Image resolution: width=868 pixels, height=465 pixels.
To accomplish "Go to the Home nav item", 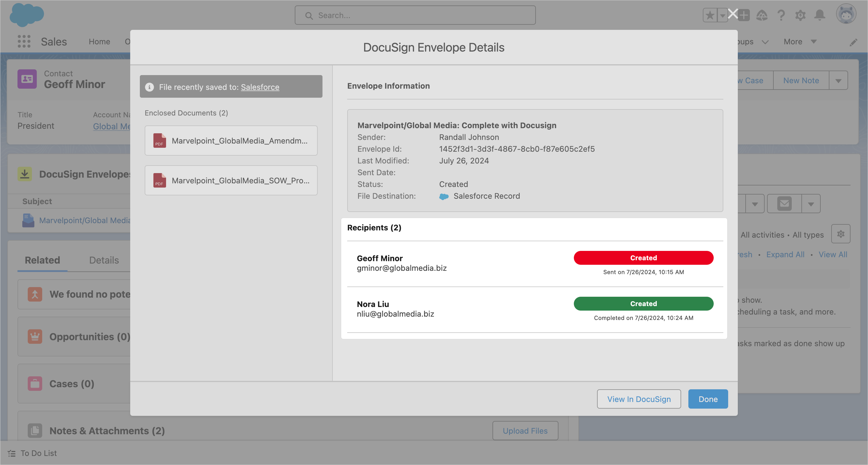I will click(99, 42).
